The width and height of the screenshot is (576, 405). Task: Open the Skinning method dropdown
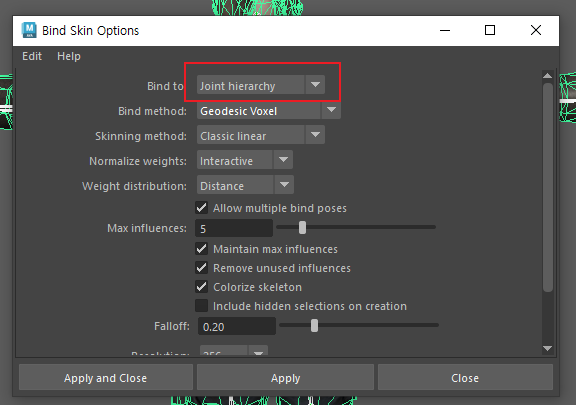[261, 135]
